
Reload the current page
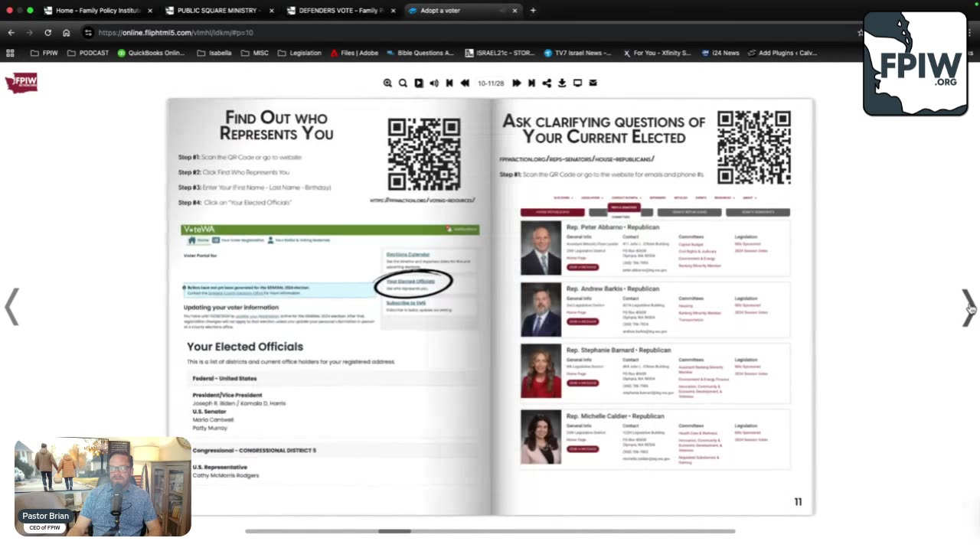click(x=47, y=33)
